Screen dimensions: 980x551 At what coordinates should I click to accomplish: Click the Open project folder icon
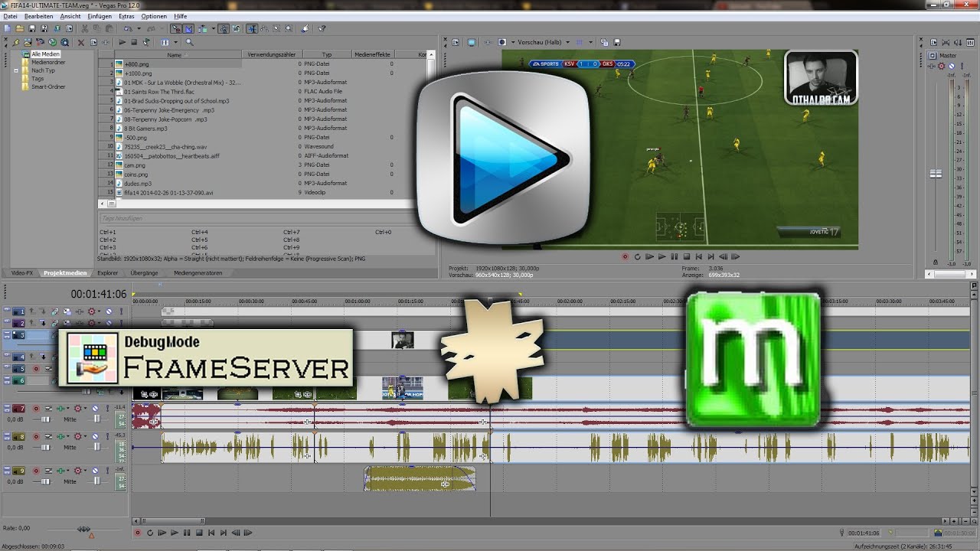pyautogui.click(x=20, y=28)
